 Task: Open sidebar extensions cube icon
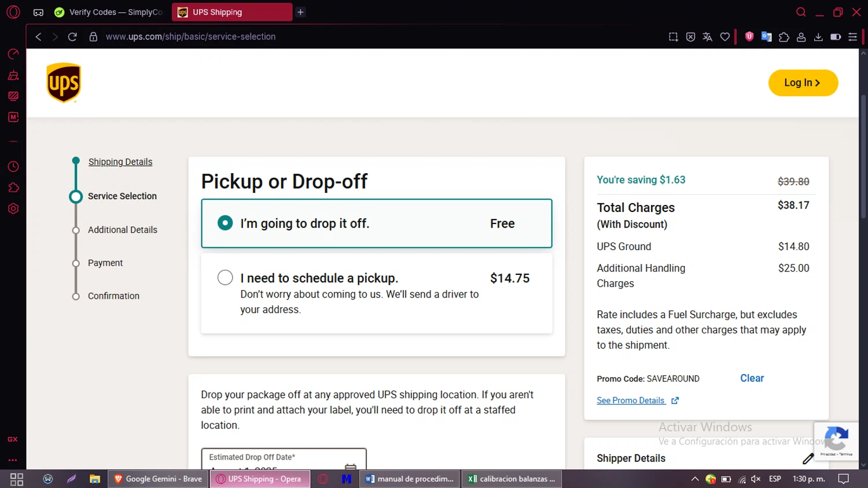pyautogui.click(x=13, y=188)
